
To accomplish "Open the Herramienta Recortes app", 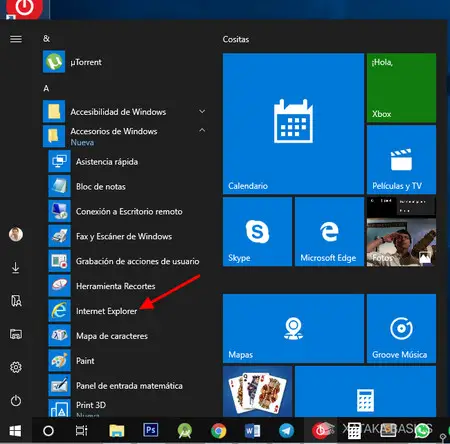I will [127, 286].
